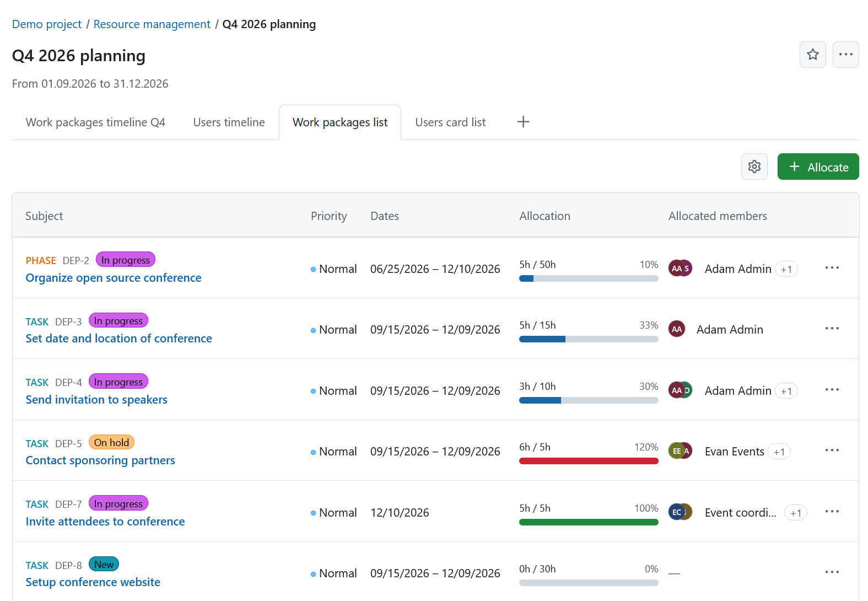The height and width of the screenshot is (601, 868).
Task: Expand +1 members for Send invitation to speakers
Action: coord(786,391)
